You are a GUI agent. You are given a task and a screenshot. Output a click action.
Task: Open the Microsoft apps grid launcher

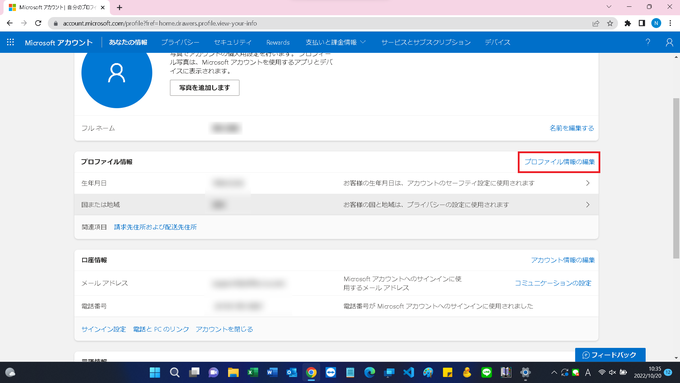[x=10, y=42]
